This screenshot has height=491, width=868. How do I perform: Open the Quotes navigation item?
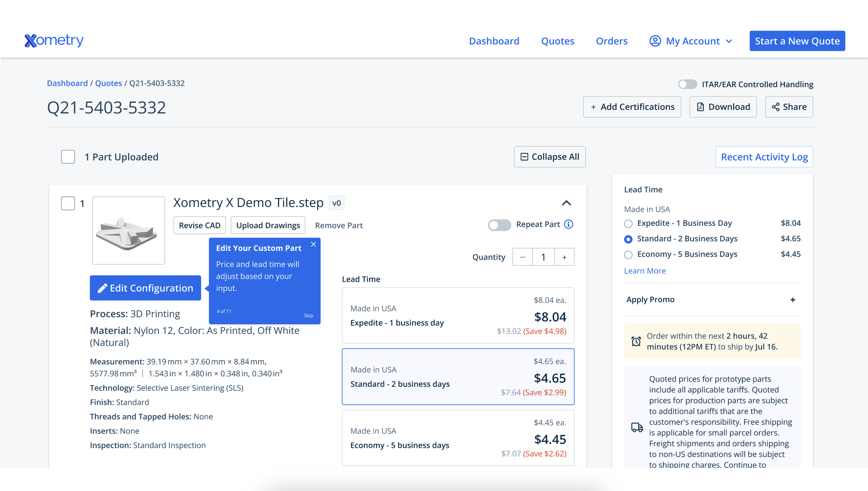pos(557,41)
